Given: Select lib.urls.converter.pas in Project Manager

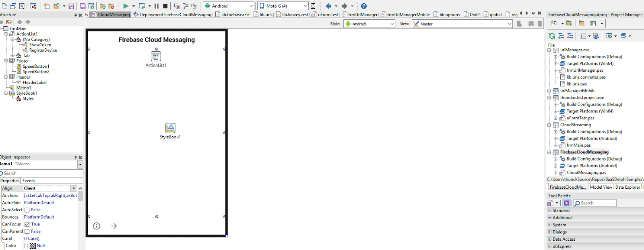Looking at the screenshot, I should 586,77.
